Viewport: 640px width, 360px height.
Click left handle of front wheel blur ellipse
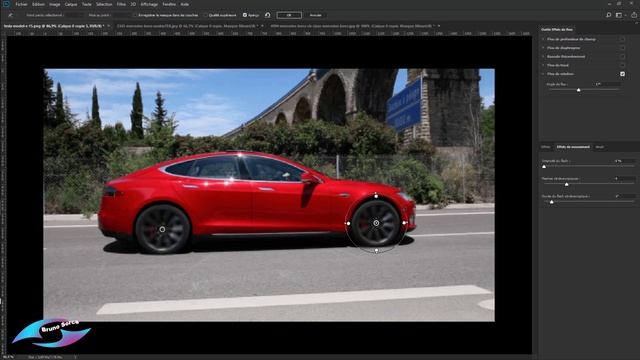[x=348, y=223]
